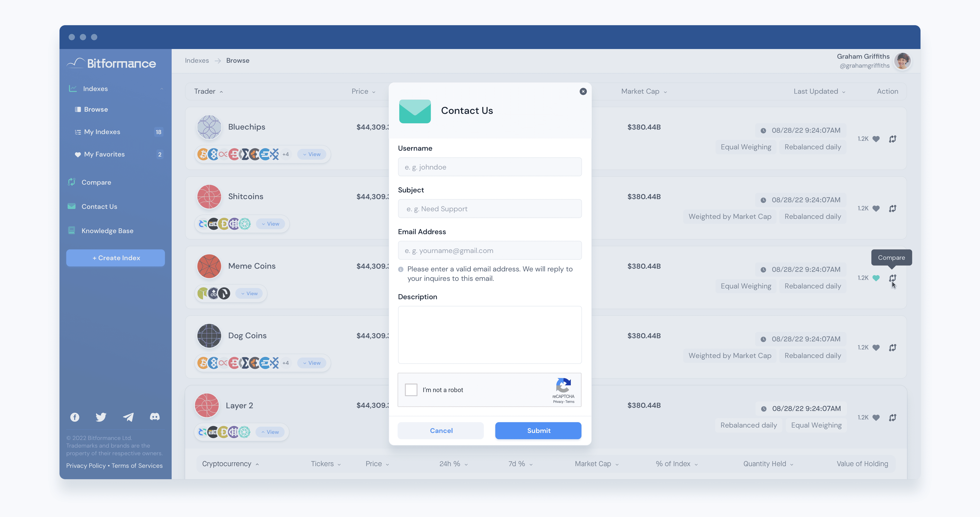Click the Dog Coins index logo

click(209, 336)
